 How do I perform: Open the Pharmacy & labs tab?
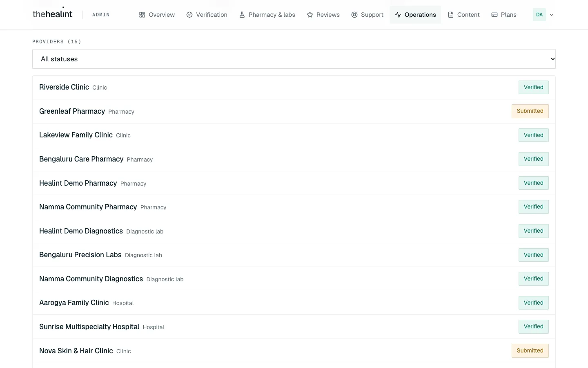[267, 15]
